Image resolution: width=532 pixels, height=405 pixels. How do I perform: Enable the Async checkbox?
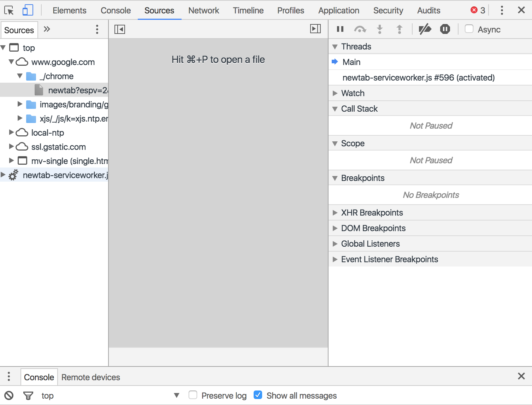469,29
